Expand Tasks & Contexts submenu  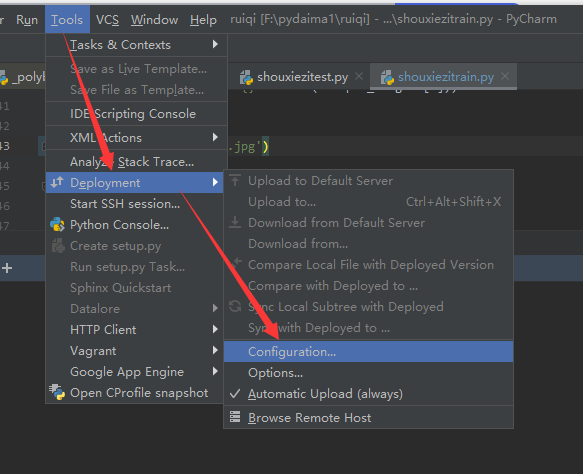coord(136,45)
